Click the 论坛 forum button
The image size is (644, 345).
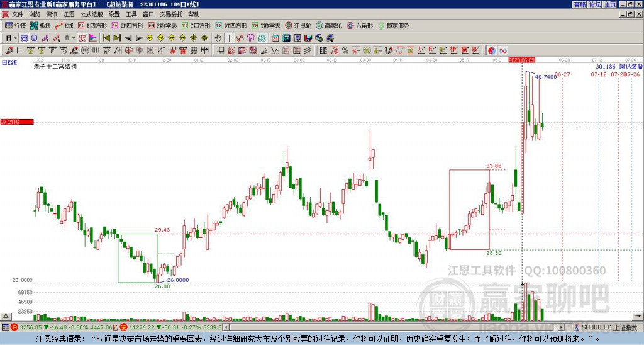click(594, 4)
